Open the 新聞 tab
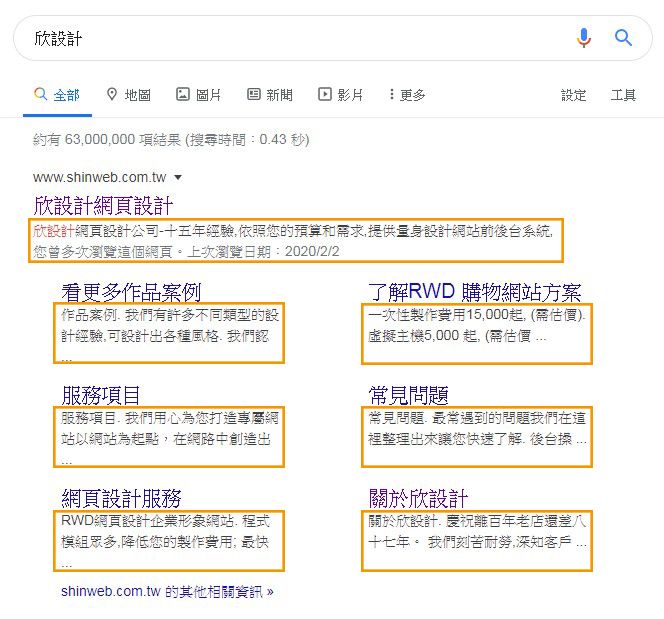The image size is (664, 619). pos(270,94)
